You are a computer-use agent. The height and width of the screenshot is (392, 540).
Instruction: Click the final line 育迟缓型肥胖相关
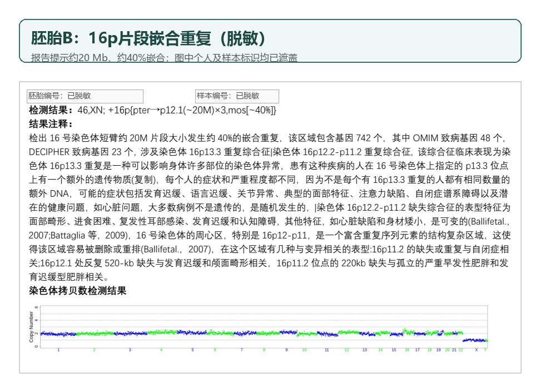click(66, 277)
